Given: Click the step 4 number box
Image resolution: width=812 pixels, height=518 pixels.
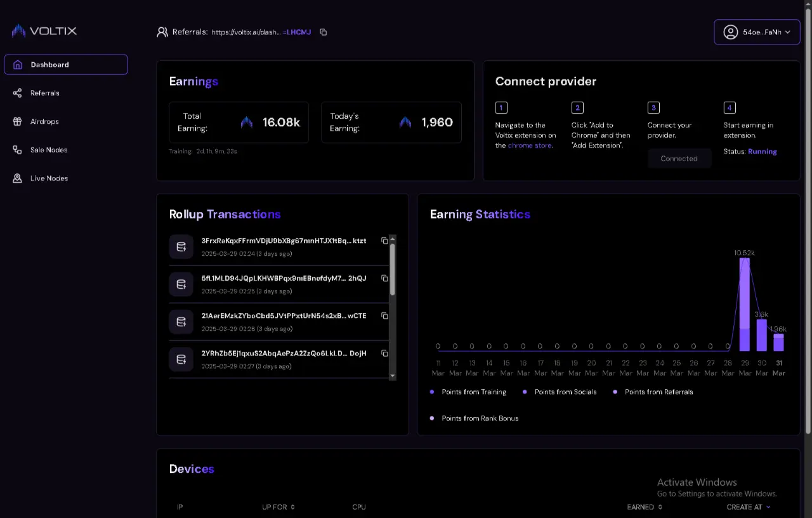Looking at the screenshot, I should tap(730, 108).
